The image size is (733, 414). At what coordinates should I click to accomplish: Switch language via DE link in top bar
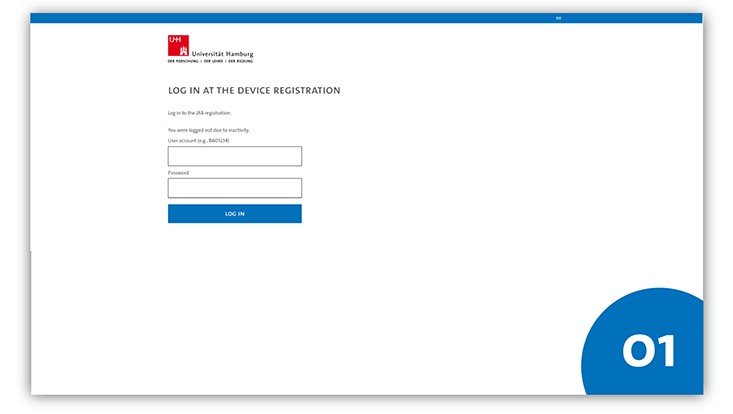pos(558,18)
